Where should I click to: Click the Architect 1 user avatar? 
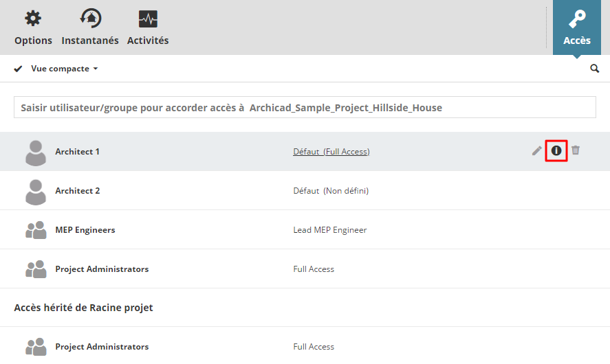click(x=36, y=152)
